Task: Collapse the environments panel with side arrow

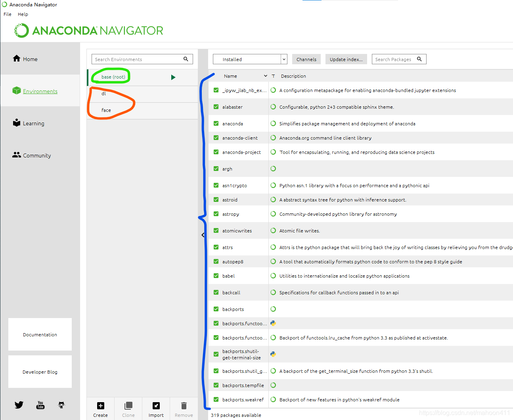Action: coord(203,235)
